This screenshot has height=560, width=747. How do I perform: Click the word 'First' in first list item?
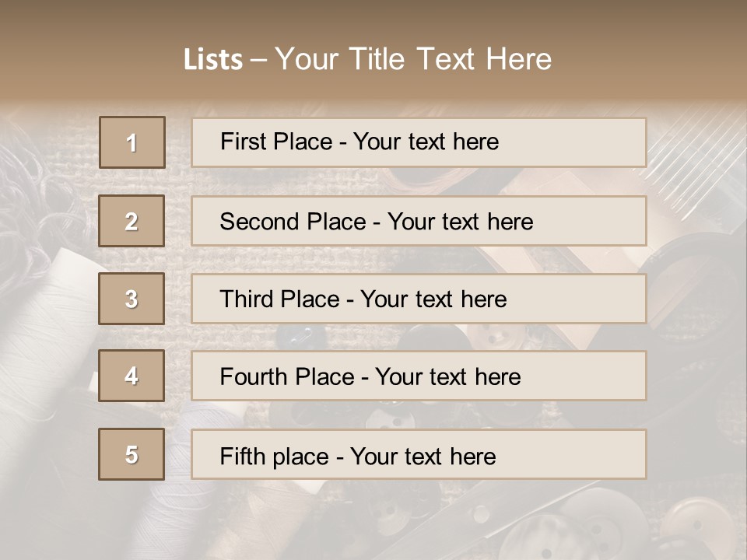[x=237, y=142]
